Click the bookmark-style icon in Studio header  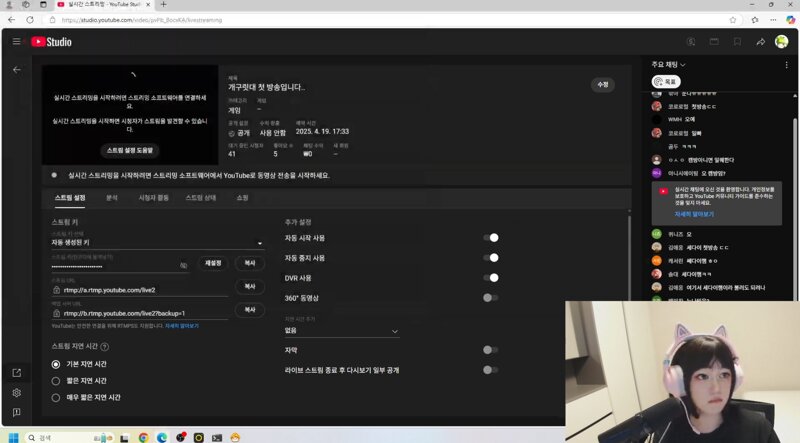pos(737,42)
